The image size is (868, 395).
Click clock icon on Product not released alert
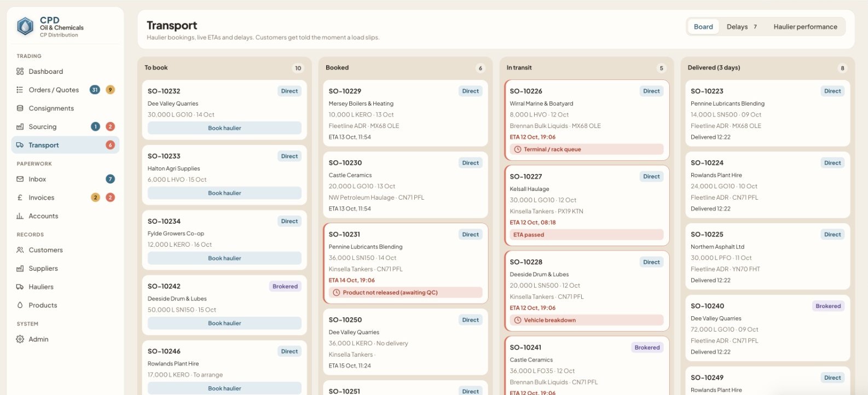pos(337,293)
